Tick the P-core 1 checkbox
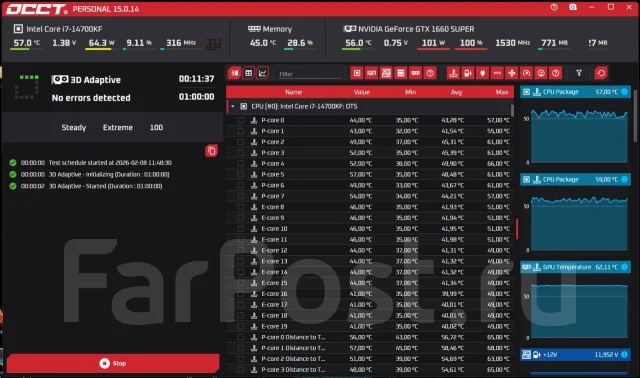The image size is (640, 378). click(x=241, y=131)
